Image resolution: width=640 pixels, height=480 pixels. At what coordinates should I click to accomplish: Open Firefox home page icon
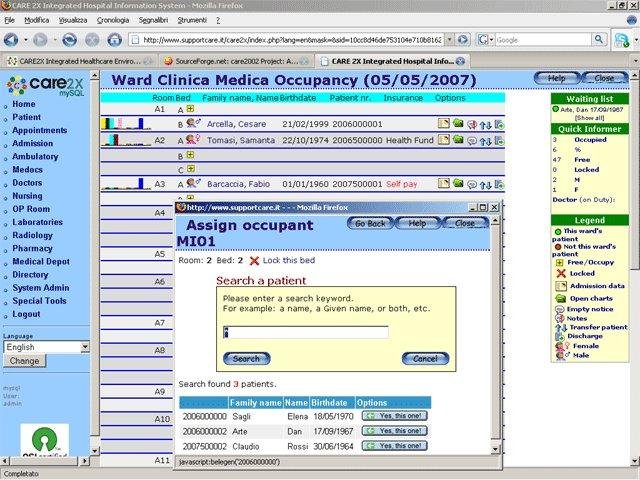point(115,40)
